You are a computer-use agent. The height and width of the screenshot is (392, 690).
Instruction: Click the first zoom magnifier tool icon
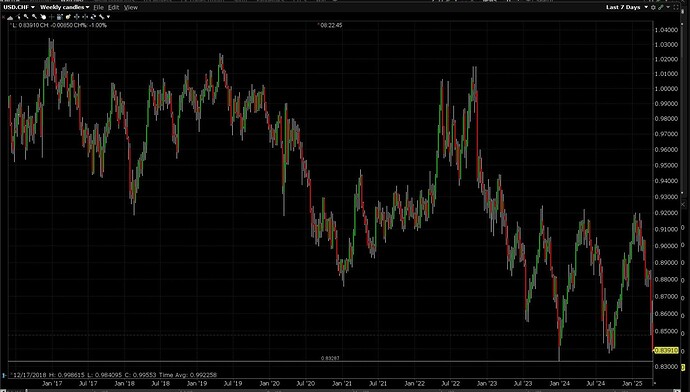click(26, 17)
